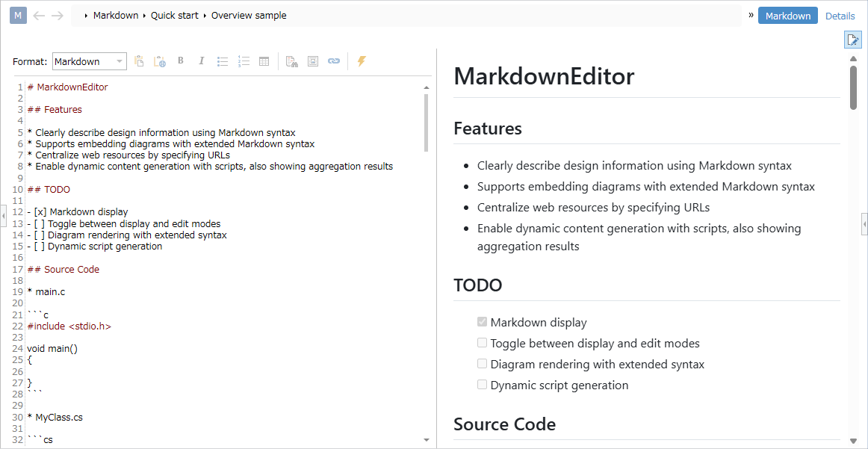Click the '* MyClass.cs' line in editor

pyautogui.click(x=55, y=418)
